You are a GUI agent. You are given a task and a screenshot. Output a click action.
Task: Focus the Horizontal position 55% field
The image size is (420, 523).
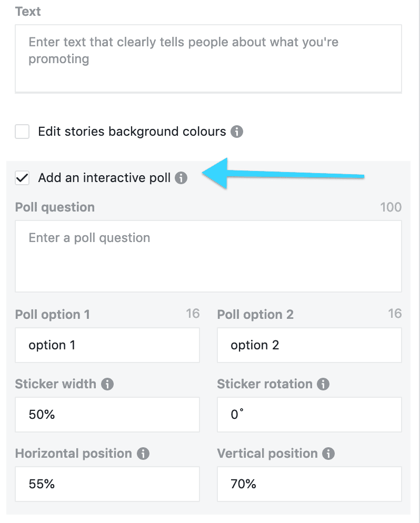(107, 484)
